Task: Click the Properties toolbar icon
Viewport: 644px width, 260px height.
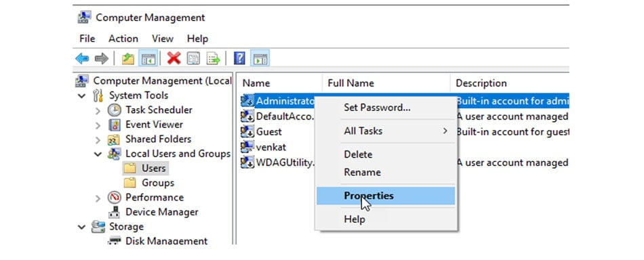Action: point(193,59)
